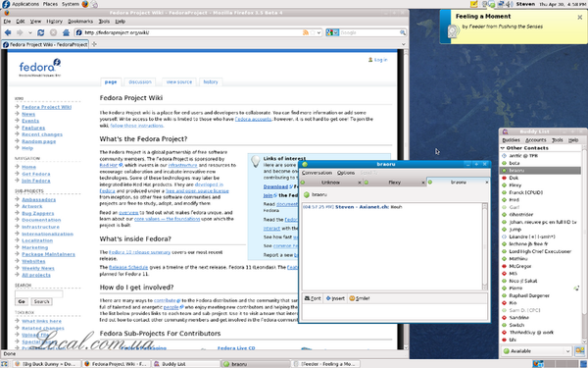Viewport: 588px width, 368px height.
Task: Open the search engine dropdown
Action: 332,32
